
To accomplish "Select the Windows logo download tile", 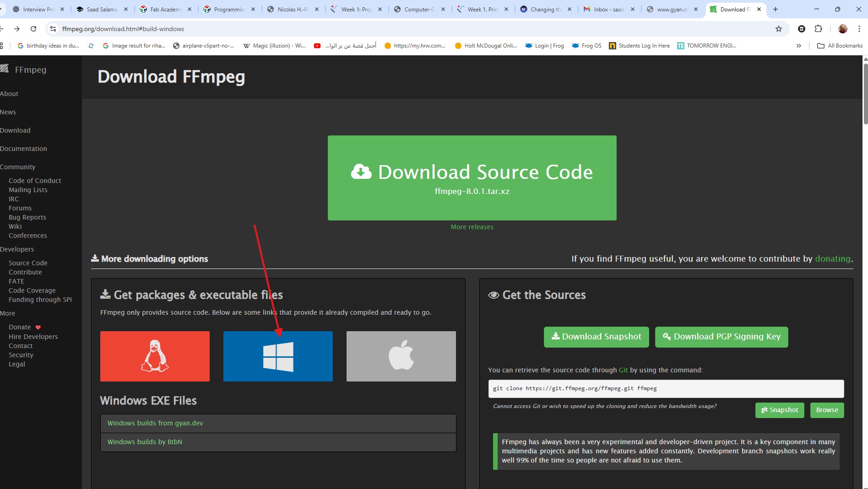I will coord(278,356).
